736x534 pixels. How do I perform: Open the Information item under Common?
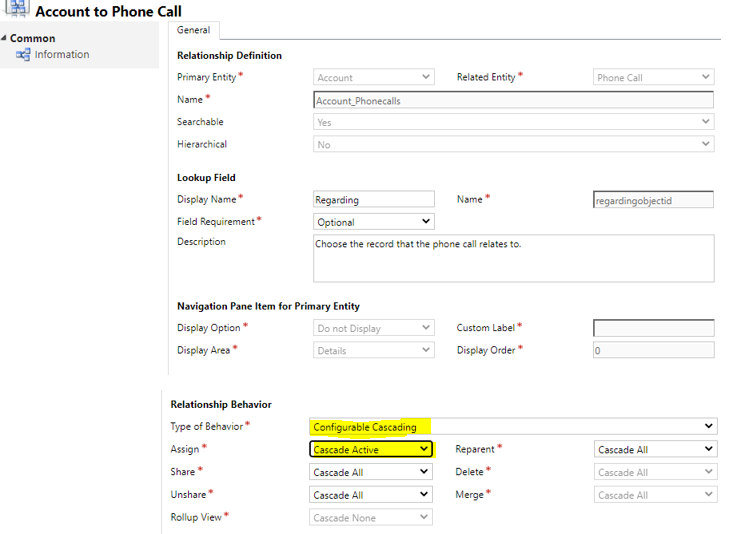pyautogui.click(x=61, y=54)
